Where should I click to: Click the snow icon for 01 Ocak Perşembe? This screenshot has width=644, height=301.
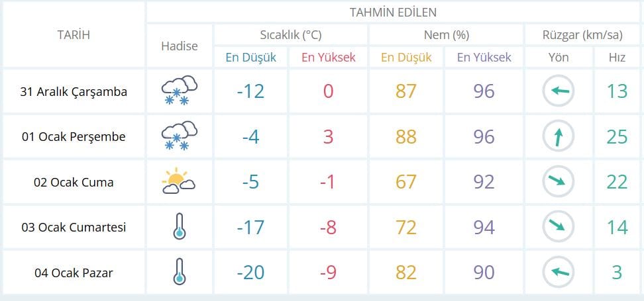click(179, 136)
